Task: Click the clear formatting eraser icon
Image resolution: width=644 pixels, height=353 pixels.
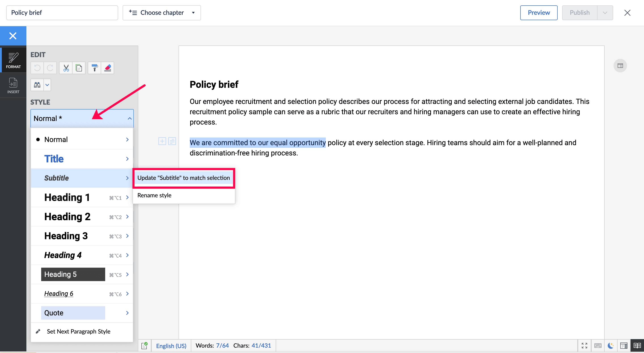Action: [x=107, y=68]
